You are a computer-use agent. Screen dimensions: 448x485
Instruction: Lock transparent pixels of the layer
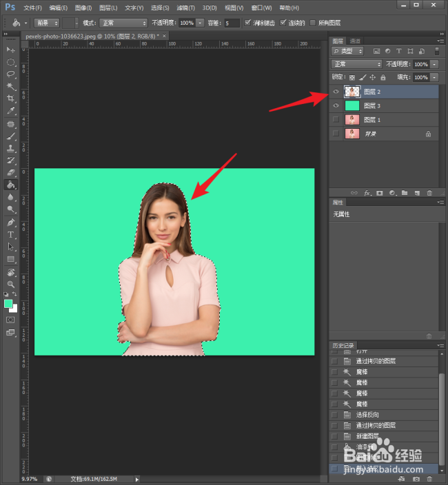[352, 77]
